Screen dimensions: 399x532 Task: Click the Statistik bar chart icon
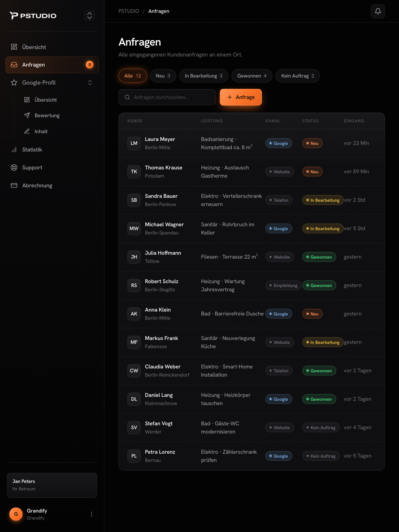coord(14,150)
